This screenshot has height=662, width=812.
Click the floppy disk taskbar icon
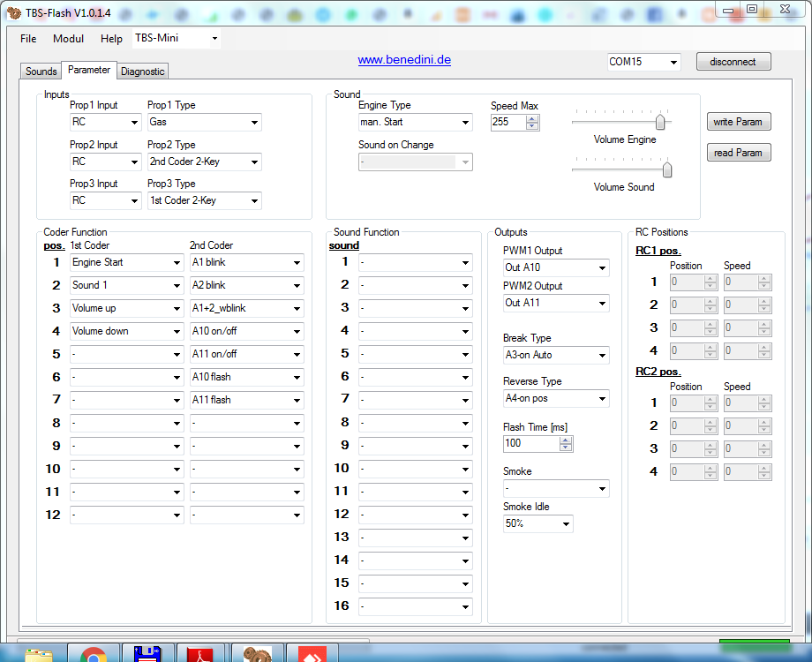[x=148, y=654]
